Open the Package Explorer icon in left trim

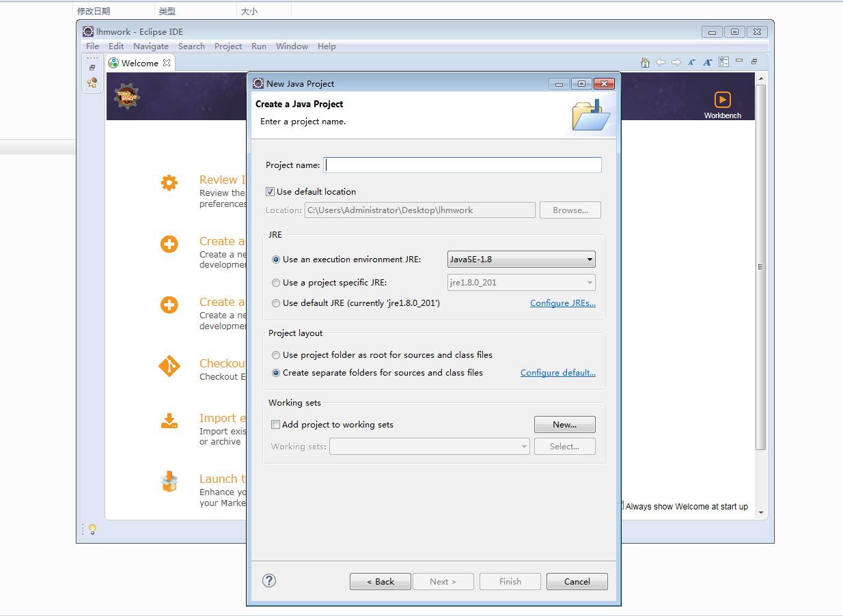92,83
